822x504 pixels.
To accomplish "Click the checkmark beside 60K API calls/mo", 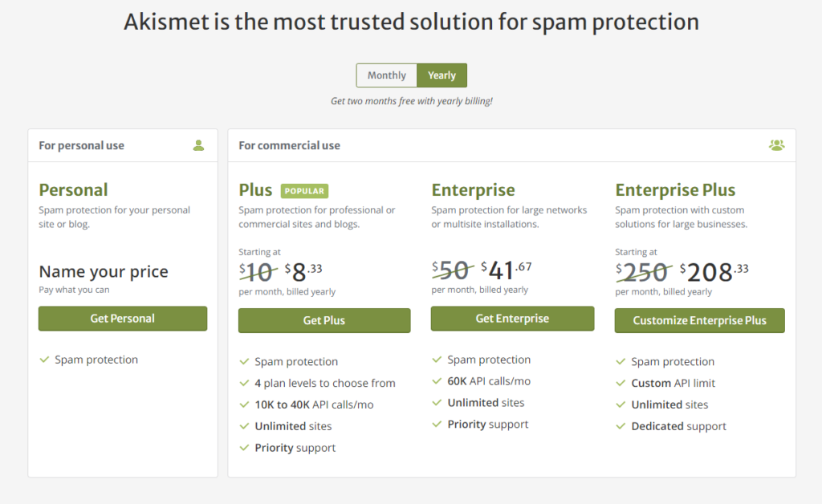I will coord(437,381).
